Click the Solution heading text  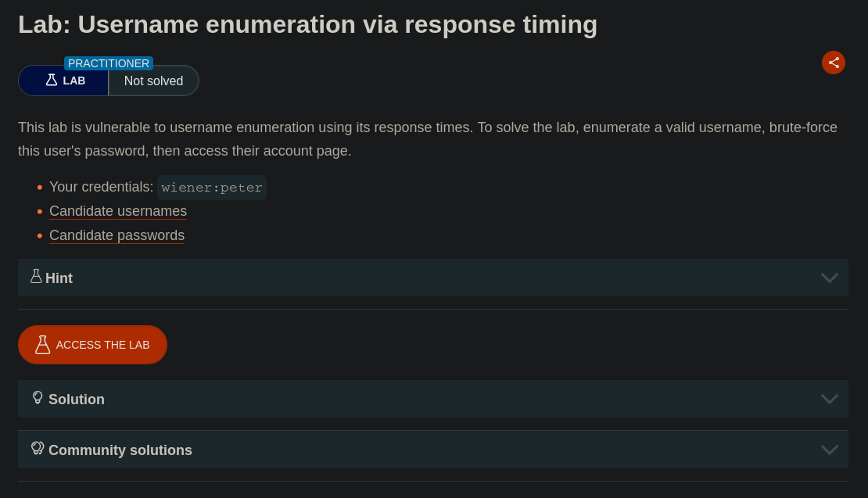click(x=77, y=399)
